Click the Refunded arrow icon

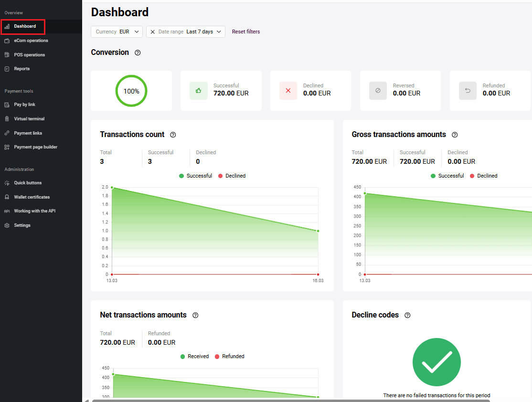[468, 91]
